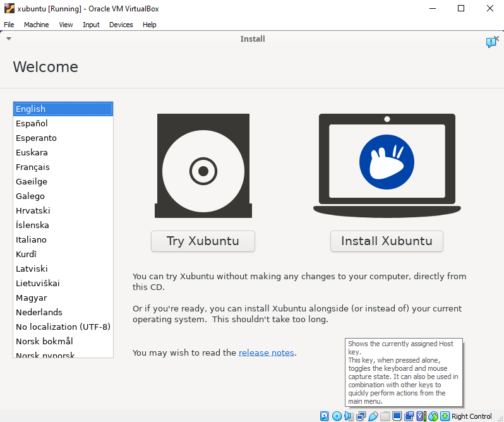Screen dimensions: 504x422
Task: Select Nederlands in the language list
Action: coord(63,312)
